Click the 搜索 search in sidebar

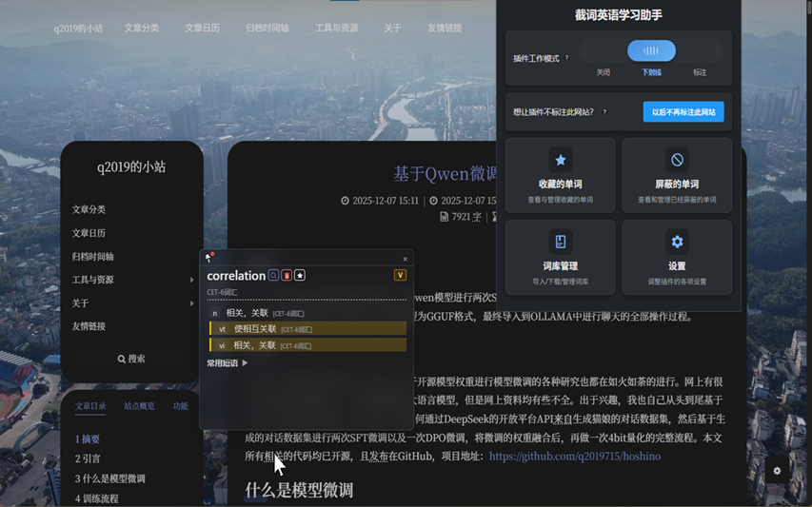click(x=131, y=359)
